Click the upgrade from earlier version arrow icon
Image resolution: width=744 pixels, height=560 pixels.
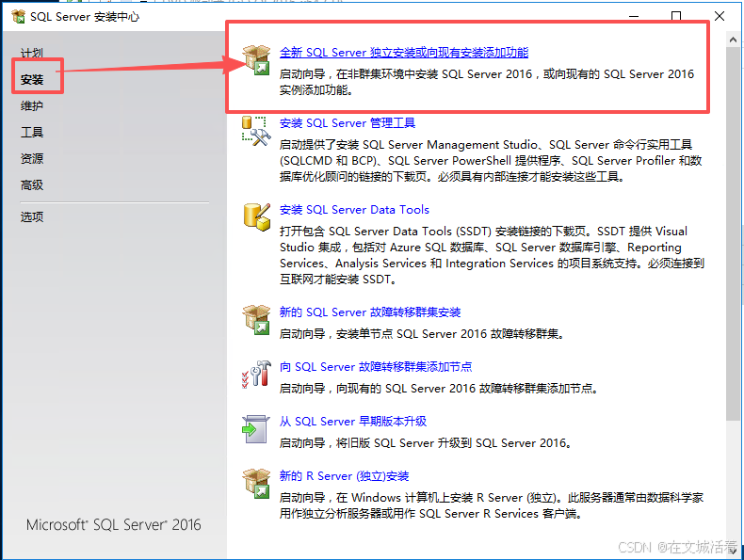tap(255, 428)
